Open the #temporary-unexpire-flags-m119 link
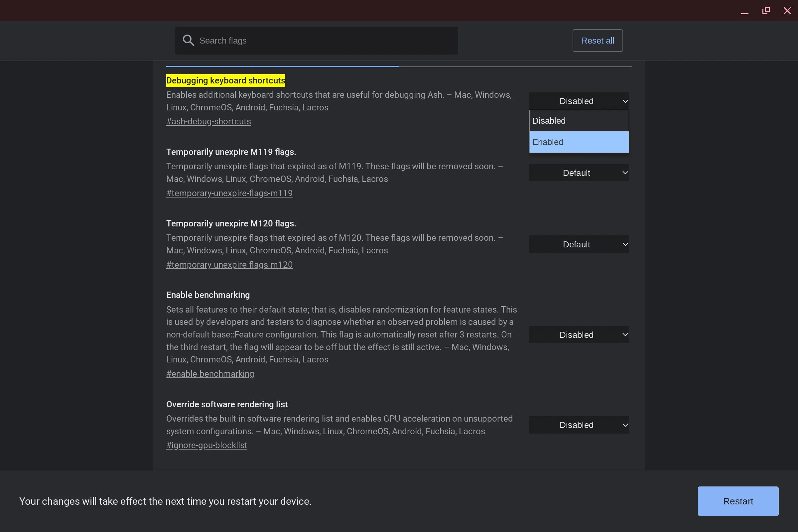Viewport: 798px width, 532px height. point(229,193)
